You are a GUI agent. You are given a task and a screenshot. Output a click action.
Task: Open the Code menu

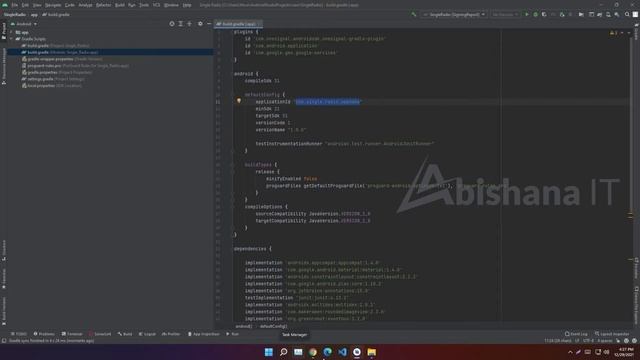[70, 5]
